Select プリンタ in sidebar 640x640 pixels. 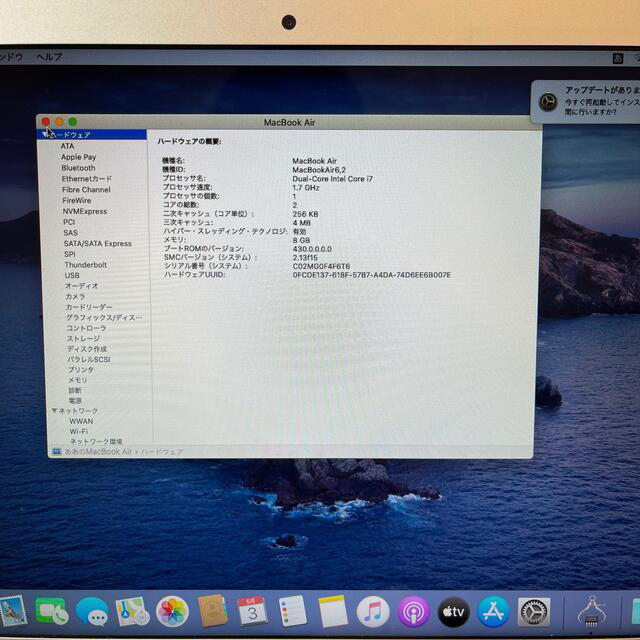pos(81,369)
